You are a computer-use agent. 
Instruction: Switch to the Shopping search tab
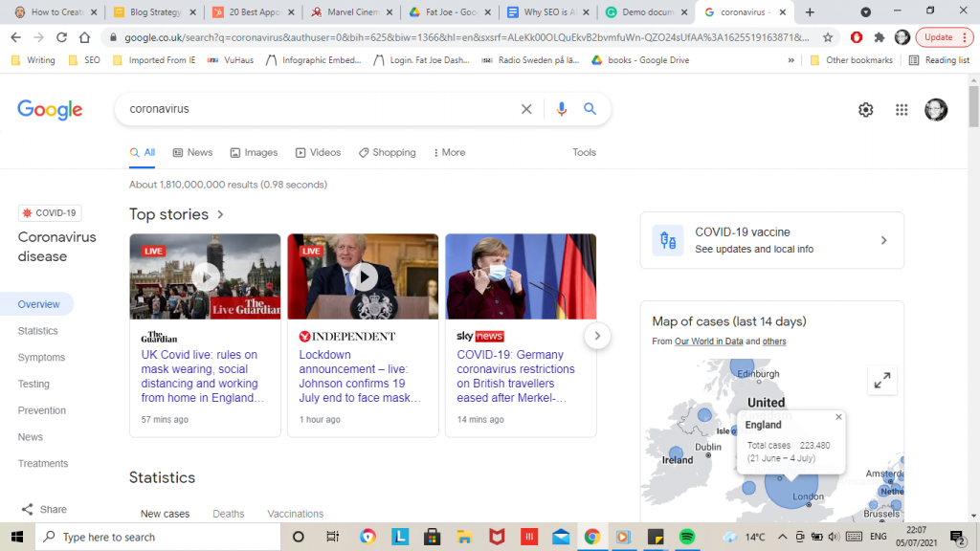click(x=387, y=152)
